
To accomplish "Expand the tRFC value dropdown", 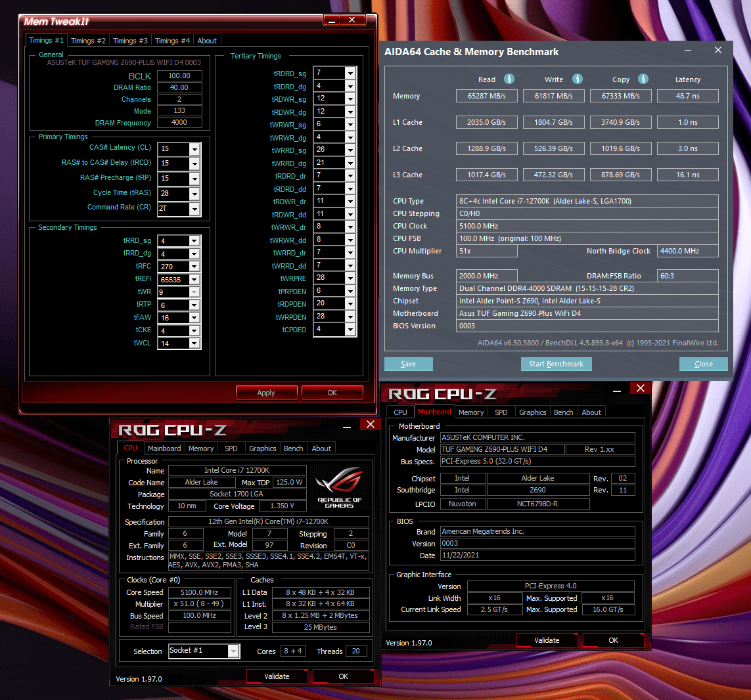I will tap(194, 267).
